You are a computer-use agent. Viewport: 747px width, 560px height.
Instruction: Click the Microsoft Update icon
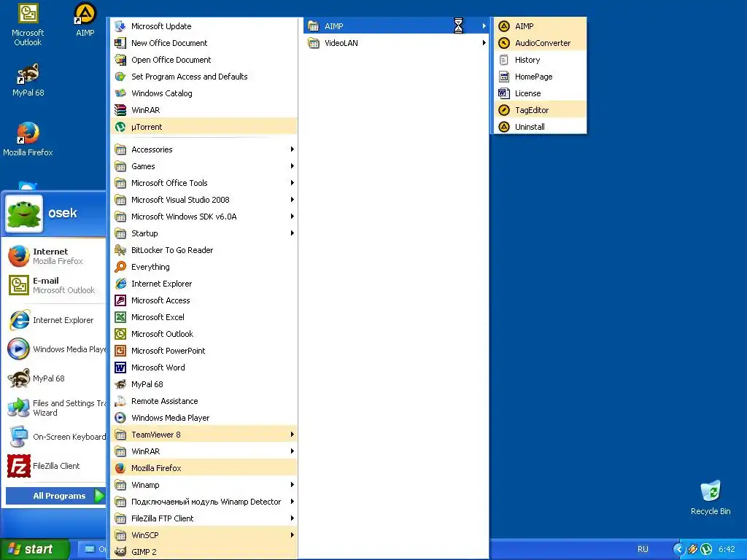120,26
